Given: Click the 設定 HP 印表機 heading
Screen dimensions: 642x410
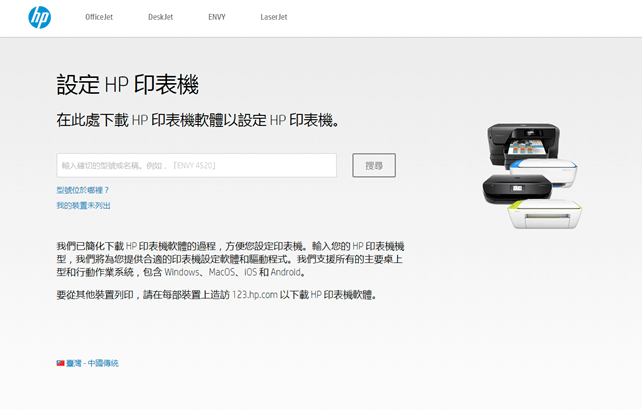Looking at the screenshot, I should tap(128, 85).
